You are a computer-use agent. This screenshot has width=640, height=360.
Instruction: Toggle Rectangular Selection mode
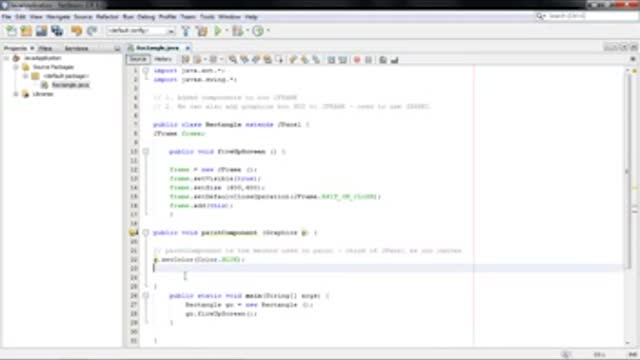(x=280, y=60)
